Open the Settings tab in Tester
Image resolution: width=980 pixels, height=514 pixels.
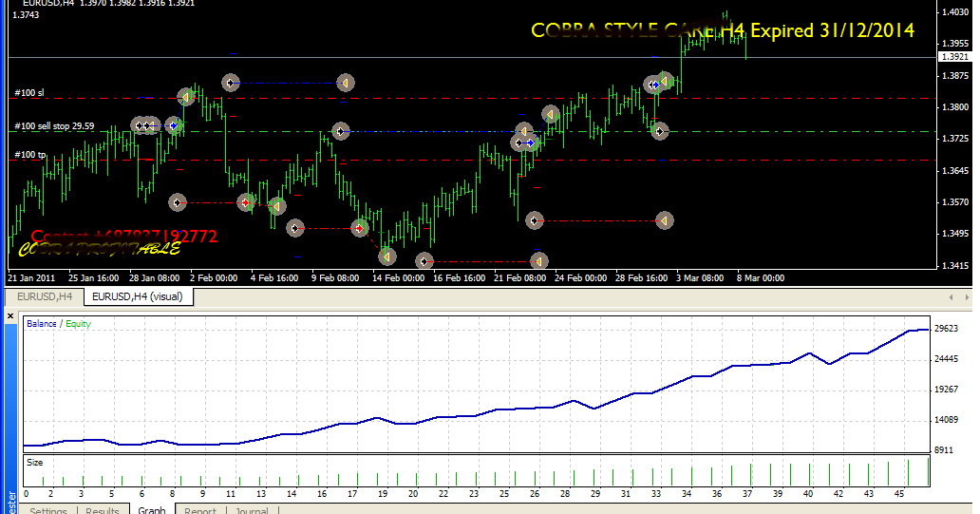pyautogui.click(x=48, y=510)
